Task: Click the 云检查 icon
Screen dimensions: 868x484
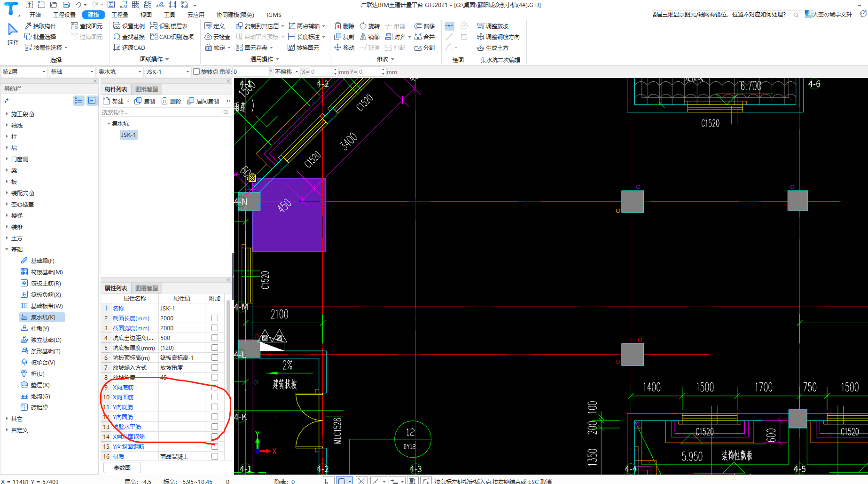Action: tap(208, 37)
